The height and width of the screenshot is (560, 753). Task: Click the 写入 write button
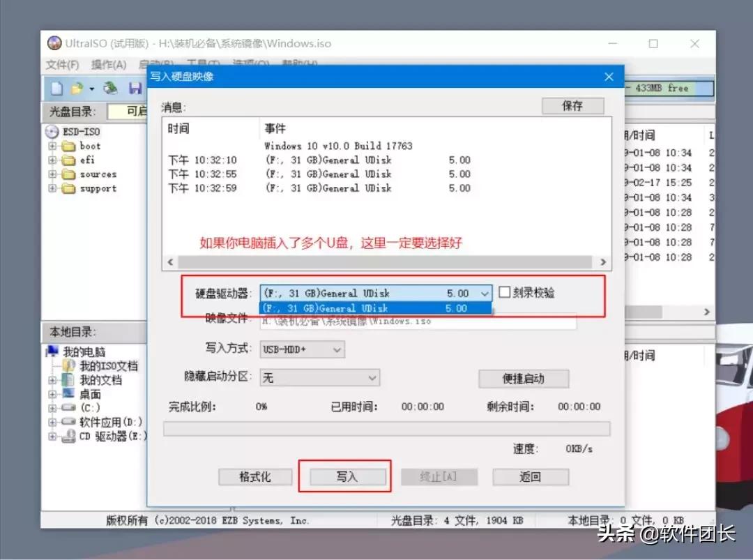point(347,476)
